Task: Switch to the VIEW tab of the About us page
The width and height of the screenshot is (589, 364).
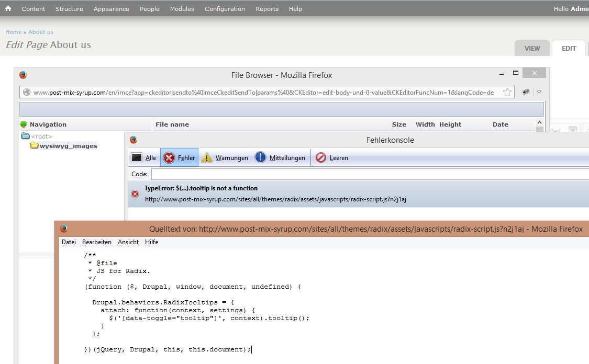Action: [532, 48]
